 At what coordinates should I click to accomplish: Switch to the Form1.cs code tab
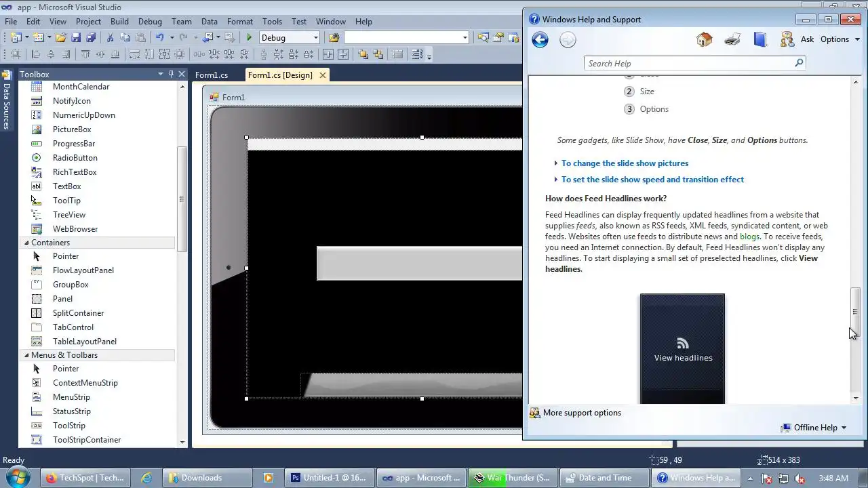pyautogui.click(x=212, y=75)
